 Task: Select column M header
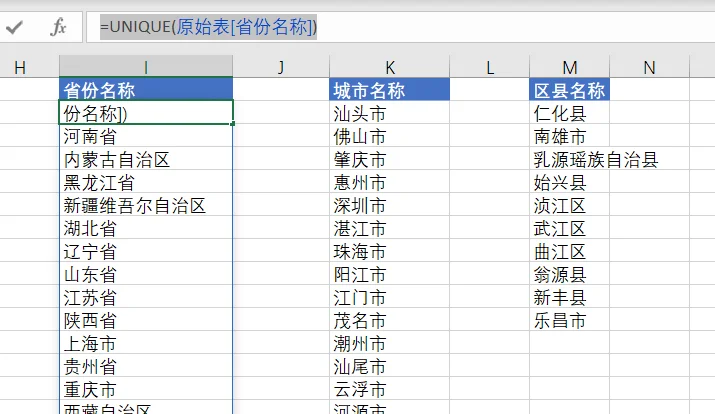[570, 67]
